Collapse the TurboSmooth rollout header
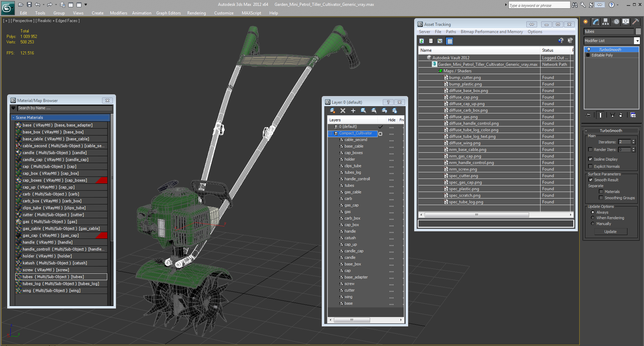This screenshot has width=644, height=346. [x=611, y=131]
